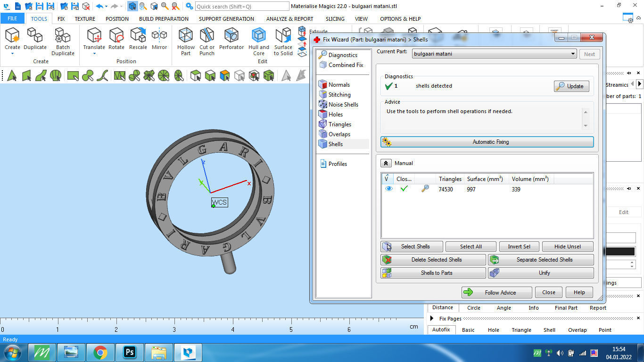644x362 pixels.
Task: Click Follow Advice button
Action: (497, 292)
